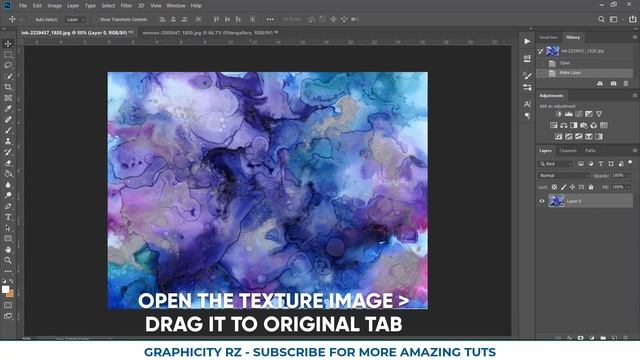The height and width of the screenshot is (360, 640).
Task: Switch to the Swatches panel tab
Action: [x=549, y=37]
